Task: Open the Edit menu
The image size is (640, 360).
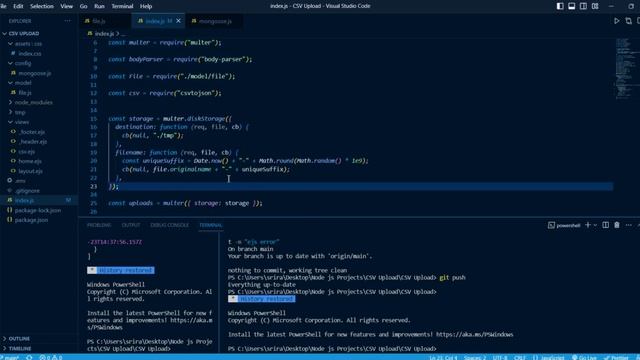Action: click(18, 6)
